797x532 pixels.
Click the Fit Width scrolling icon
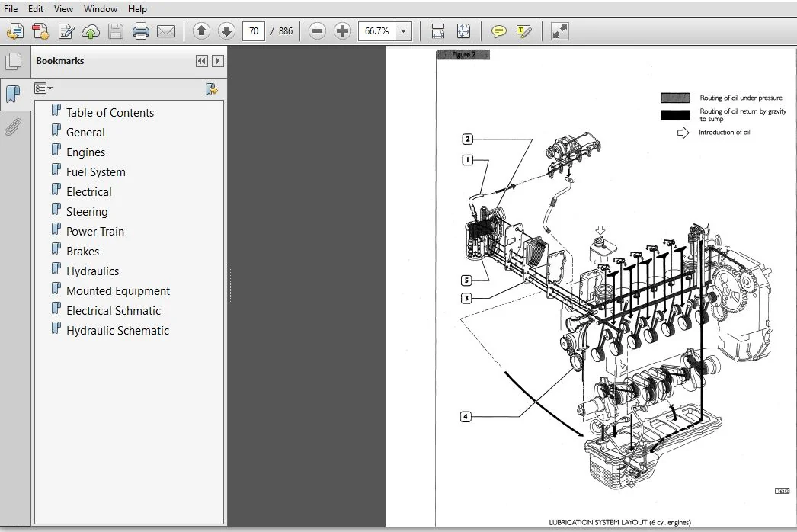437,31
